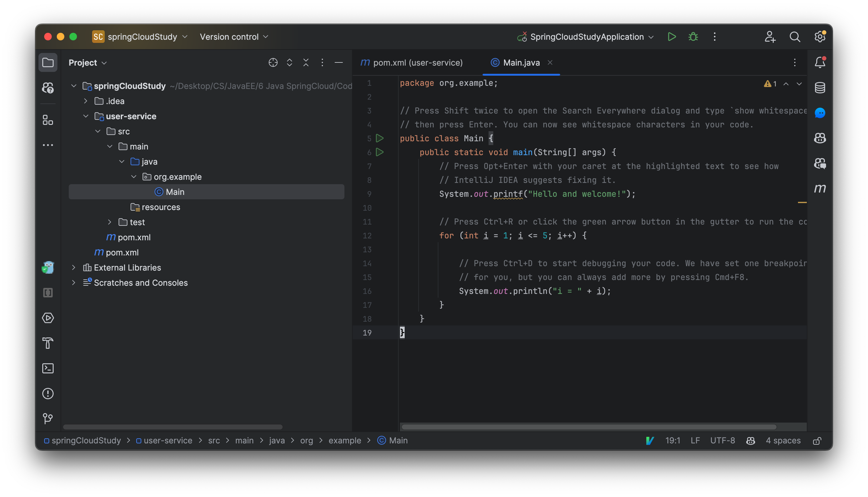This screenshot has width=868, height=497.
Task: Open the Terminal tool window
Action: coord(48,368)
